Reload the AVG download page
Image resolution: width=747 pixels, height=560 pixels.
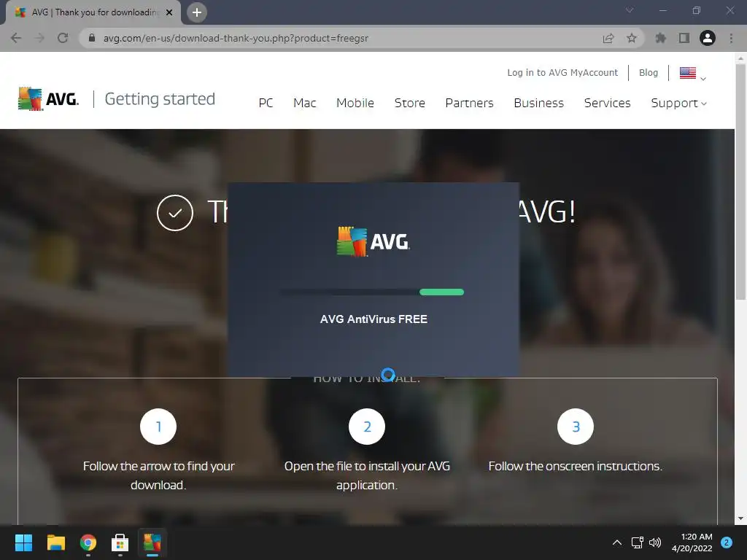coord(63,38)
